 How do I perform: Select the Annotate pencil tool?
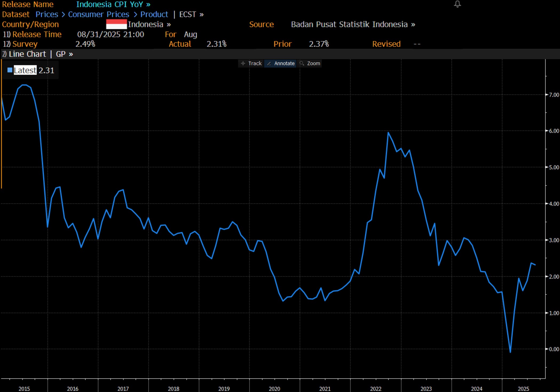tap(281, 64)
